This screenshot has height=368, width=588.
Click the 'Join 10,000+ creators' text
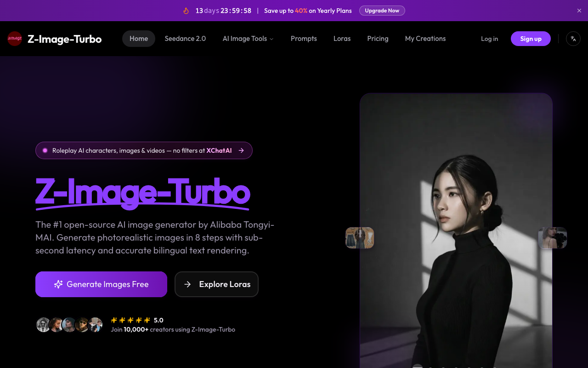click(173, 329)
